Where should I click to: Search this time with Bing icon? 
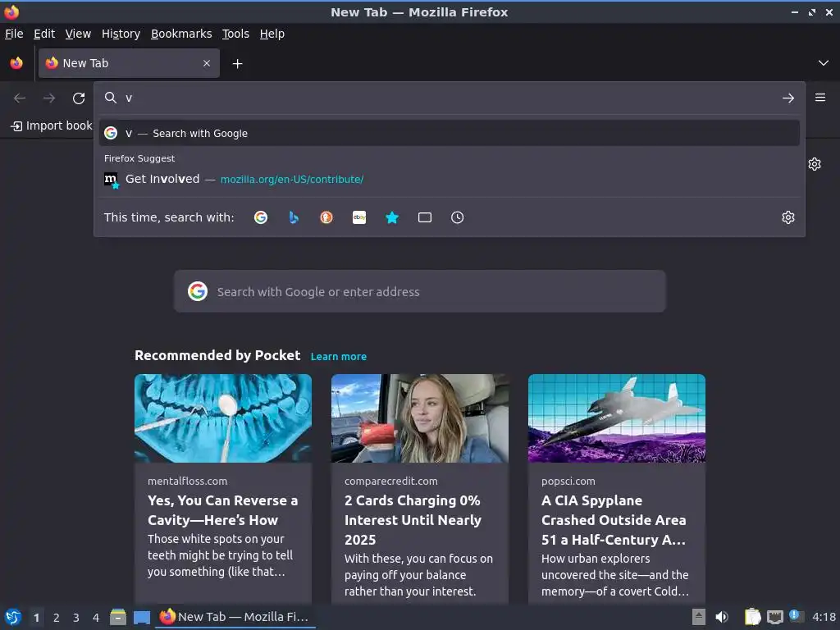pyautogui.click(x=294, y=217)
